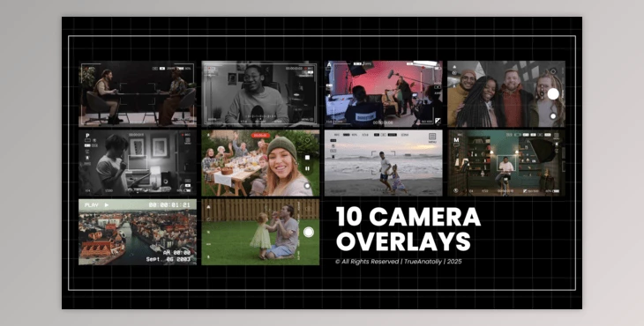This screenshot has height=326, width=644.
Task: Click the MENU icon on beach overlay
Action: (x=432, y=137)
